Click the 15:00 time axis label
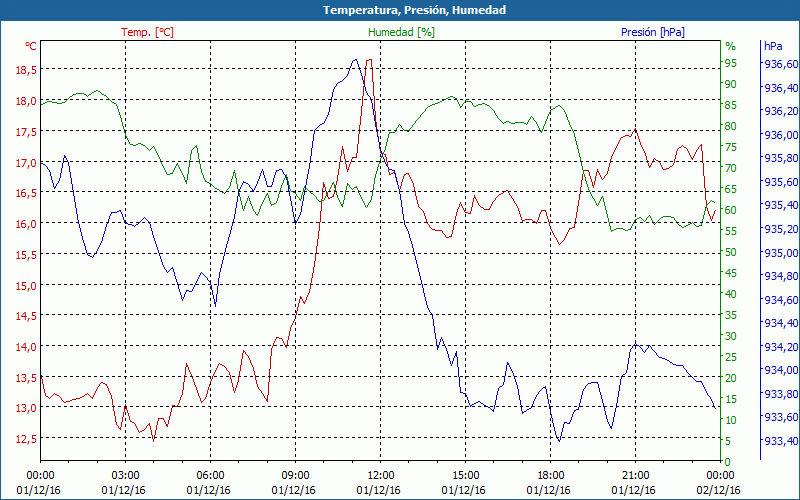 (x=465, y=476)
